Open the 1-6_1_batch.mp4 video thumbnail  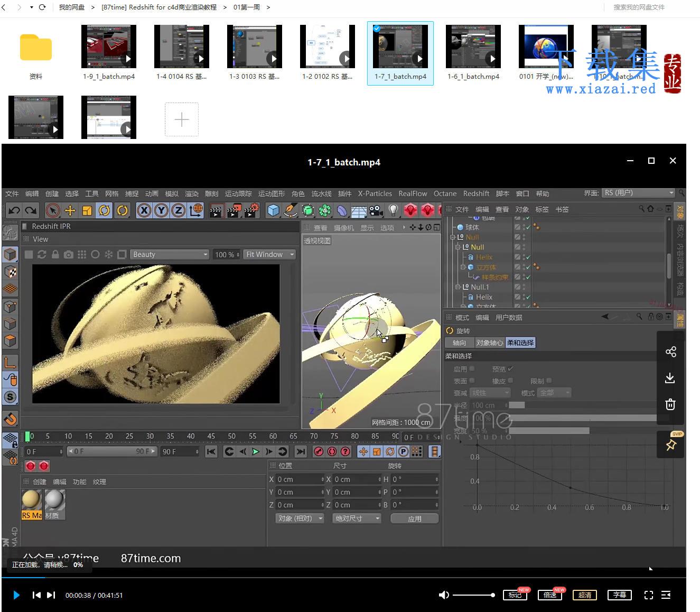[x=473, y=47]
